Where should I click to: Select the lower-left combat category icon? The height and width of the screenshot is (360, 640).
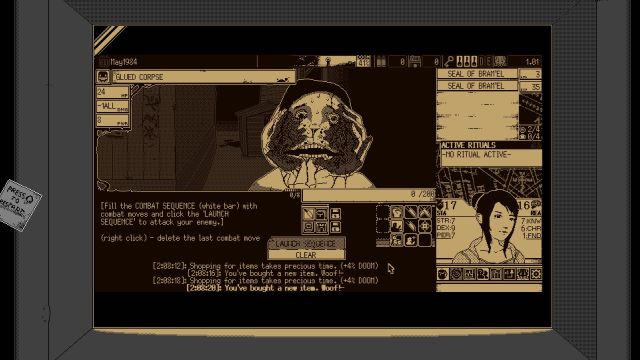[x=309, y=227]
